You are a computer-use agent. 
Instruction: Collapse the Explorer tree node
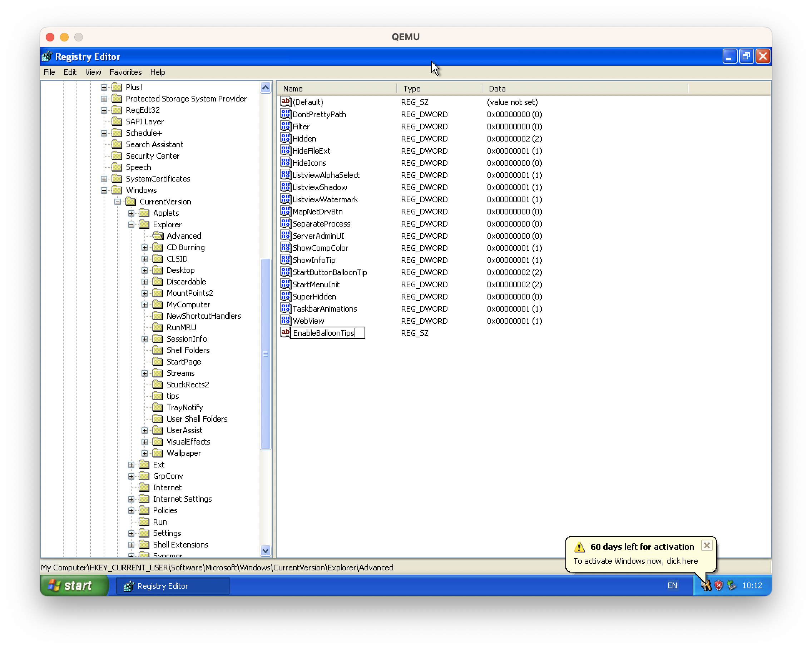point(131,224)
